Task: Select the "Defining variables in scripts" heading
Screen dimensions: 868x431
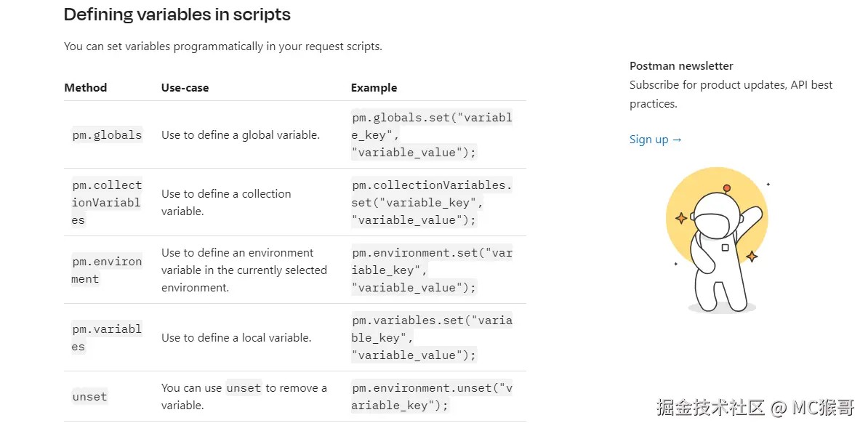Action: coord(177,14)
